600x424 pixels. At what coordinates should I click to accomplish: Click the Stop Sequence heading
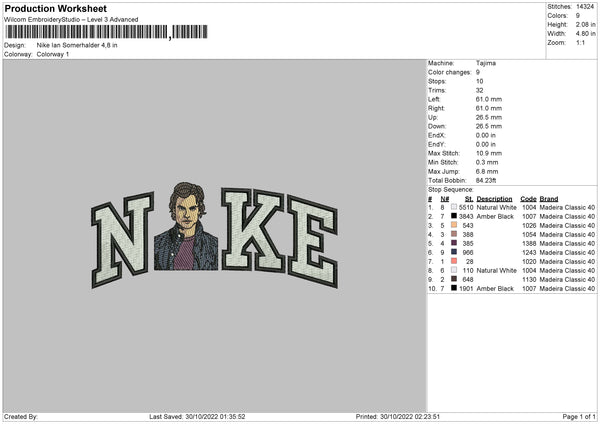(451, 190)
